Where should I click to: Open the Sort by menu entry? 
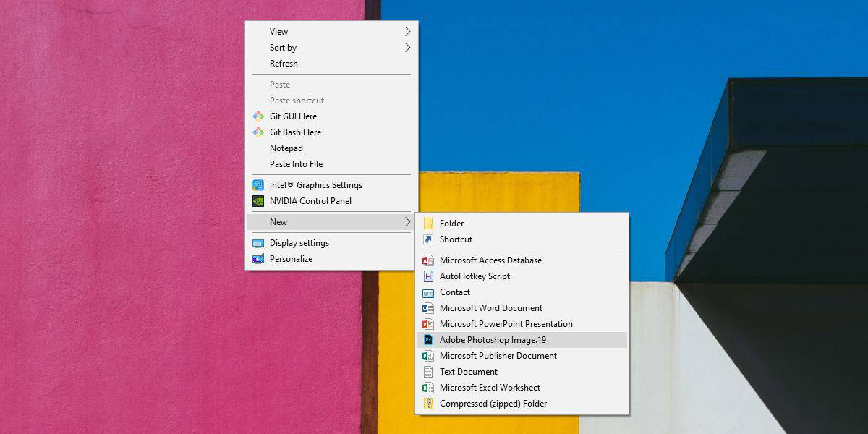[x=331, y=48]
